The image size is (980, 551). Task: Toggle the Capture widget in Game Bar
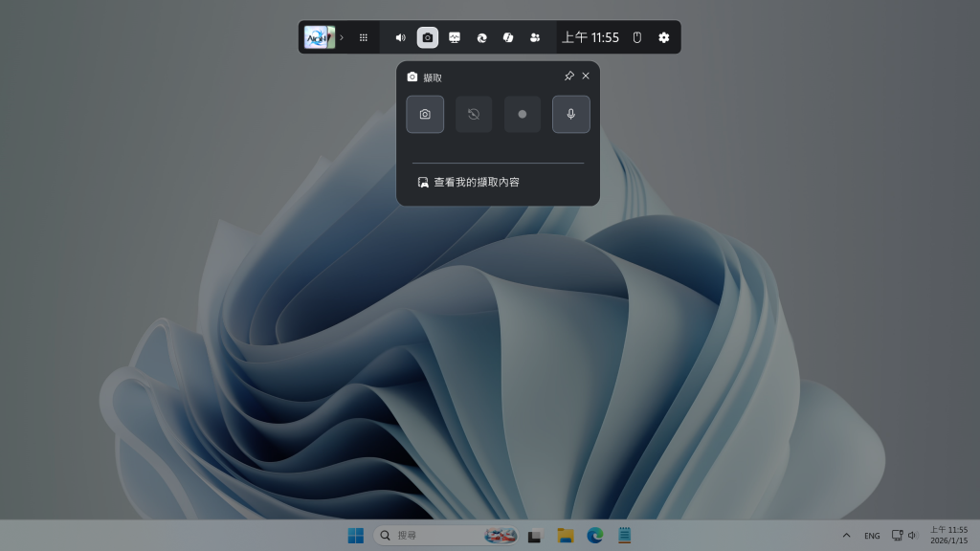pyautogui.click(x=428, y=37)
